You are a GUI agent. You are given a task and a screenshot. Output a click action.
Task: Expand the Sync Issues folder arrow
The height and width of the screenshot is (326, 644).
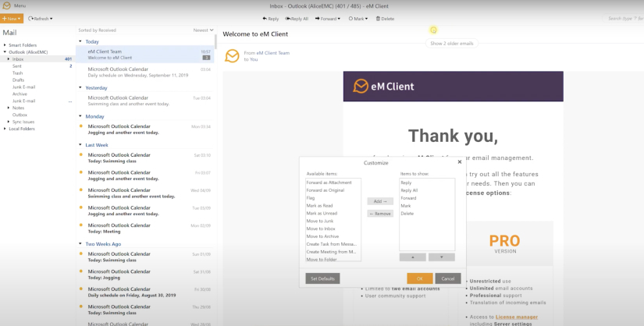(x=9, y=122)
